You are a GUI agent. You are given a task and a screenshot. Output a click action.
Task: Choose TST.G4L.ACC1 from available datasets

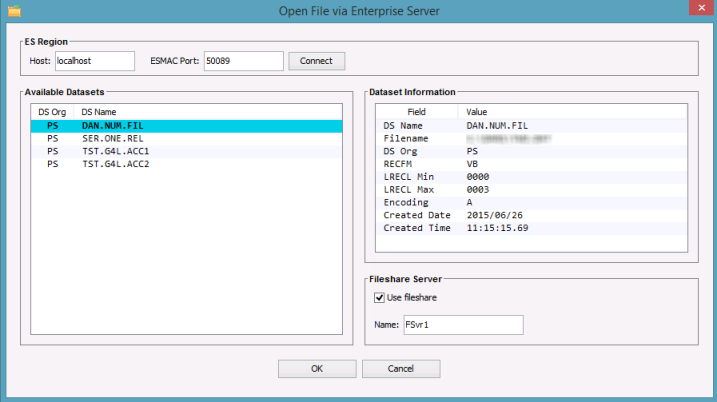[115, 151]
